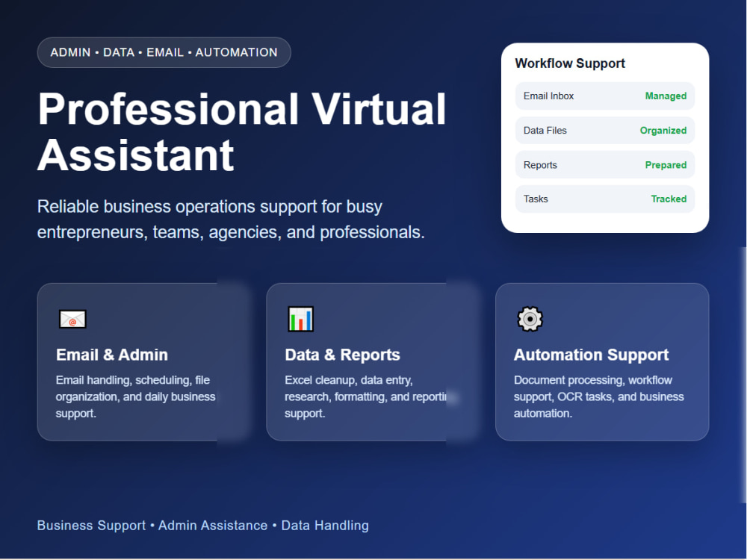This screenshot has width=747, height=560.
Task: Click the green Tracked status
Action: [669, 199]
